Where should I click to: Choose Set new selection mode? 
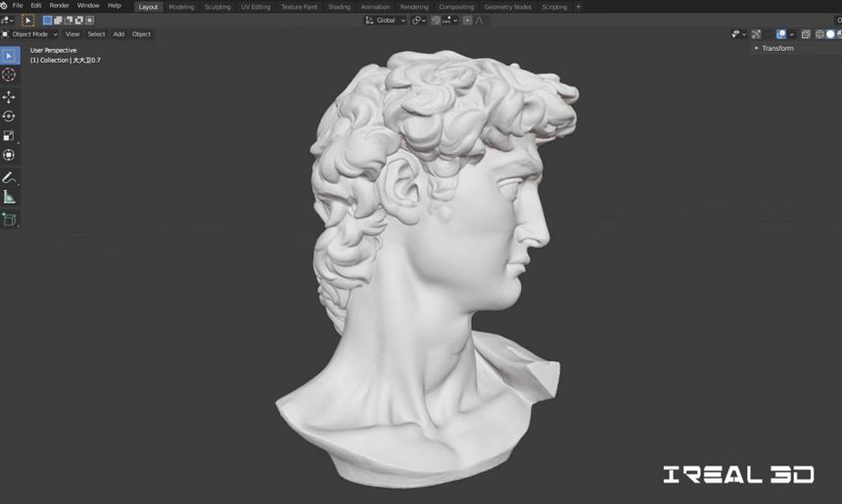(47, 21)
